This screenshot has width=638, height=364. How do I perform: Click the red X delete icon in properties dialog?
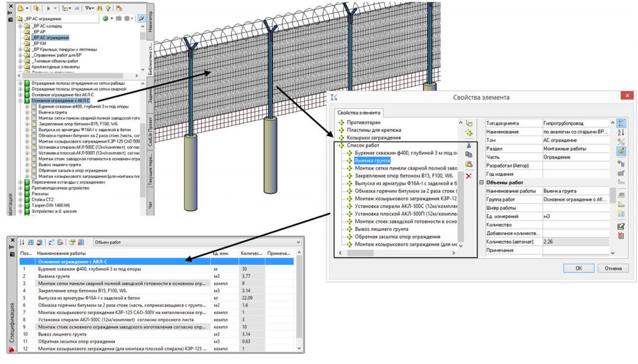coord(469,176)
